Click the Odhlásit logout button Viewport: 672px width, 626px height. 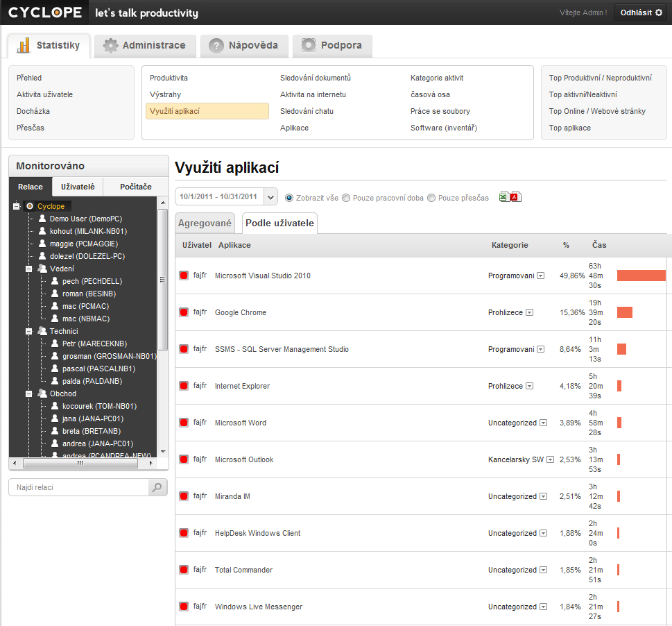[x=641, y=13]
